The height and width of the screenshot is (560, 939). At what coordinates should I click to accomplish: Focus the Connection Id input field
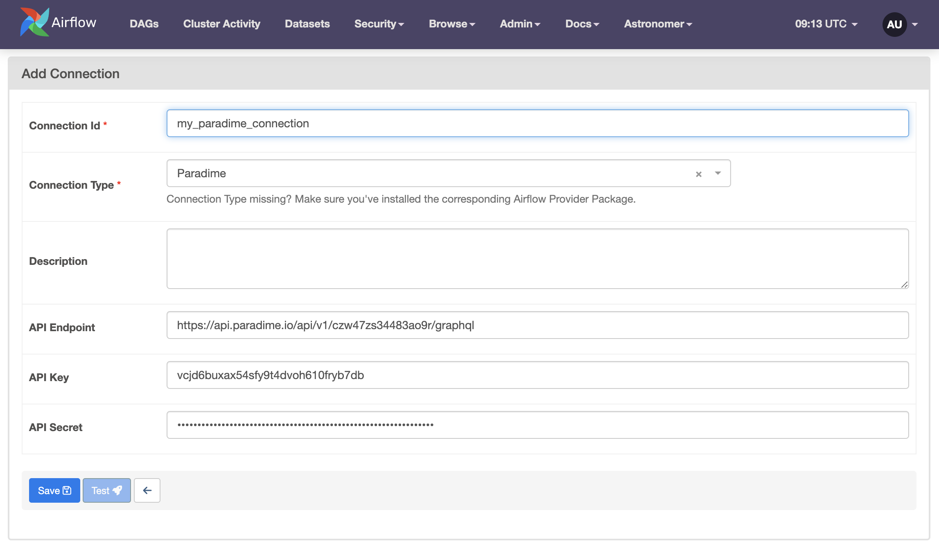point(537,123)
